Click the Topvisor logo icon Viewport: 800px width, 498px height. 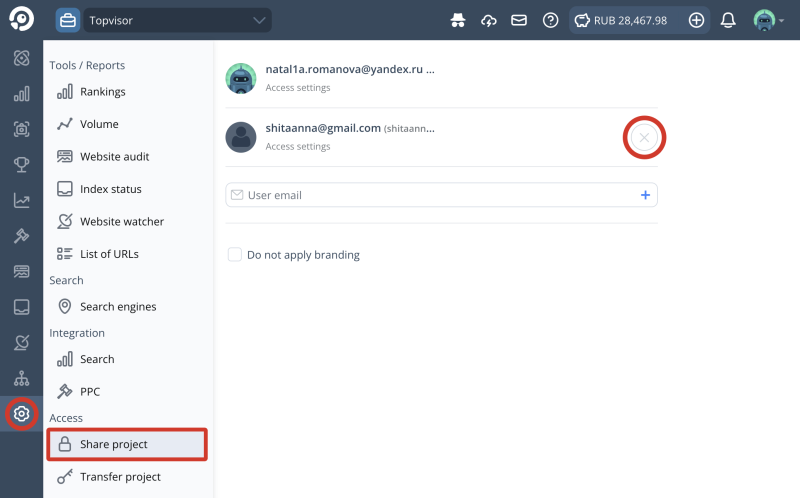(21, 19)
